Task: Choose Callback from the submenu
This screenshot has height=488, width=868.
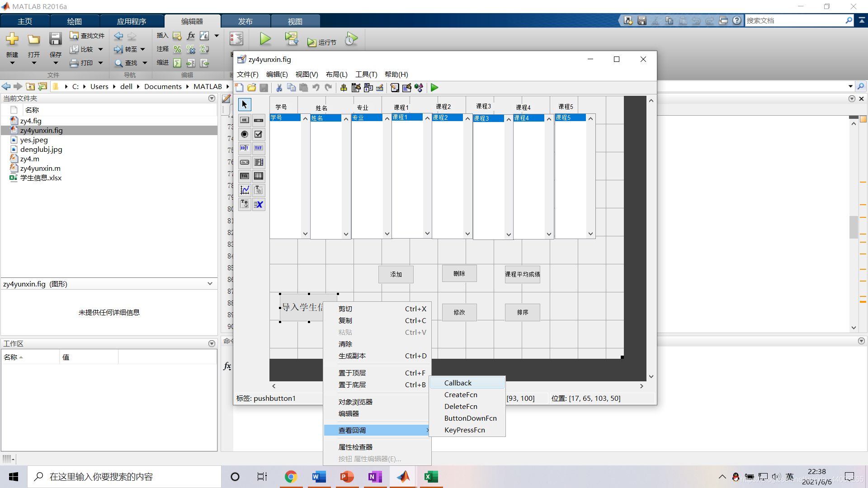Action: click(x=458, y=383)
